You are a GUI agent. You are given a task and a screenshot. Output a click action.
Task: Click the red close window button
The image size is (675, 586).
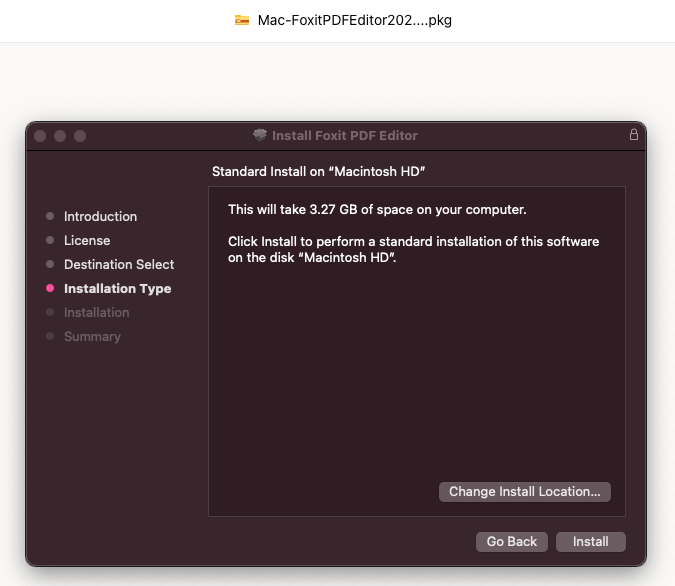click(x=40, y=136)
